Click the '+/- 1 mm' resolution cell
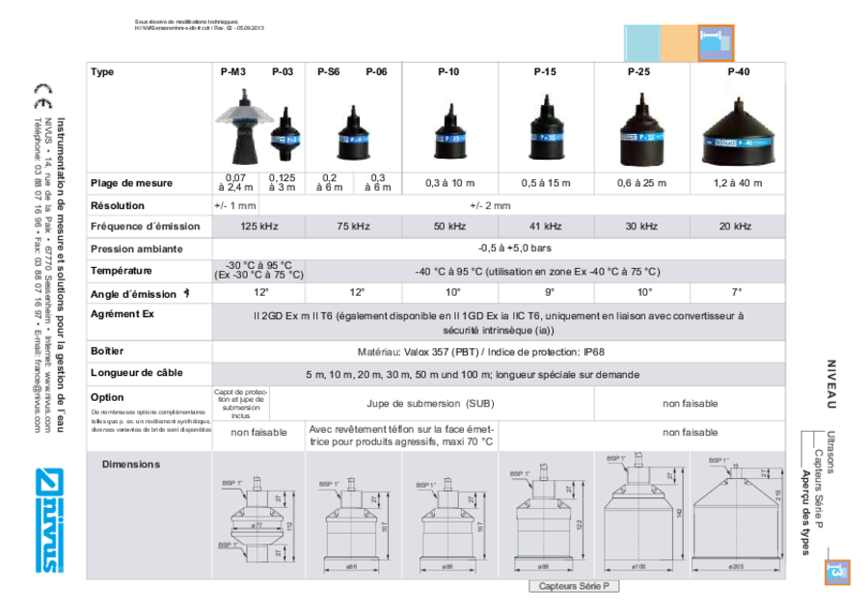Screen dimensions: 868x613 tap(235, 206)
